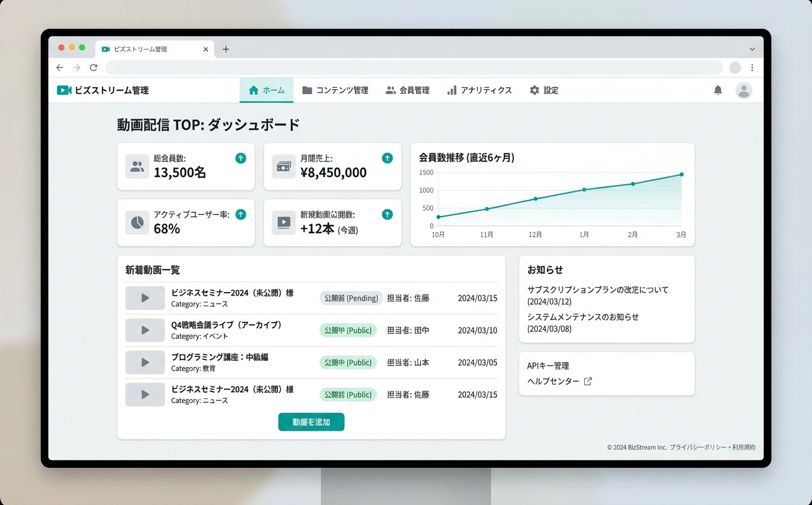Click the 総会員数 members icon
The image size is (812, 505).
tap(137, 166)
